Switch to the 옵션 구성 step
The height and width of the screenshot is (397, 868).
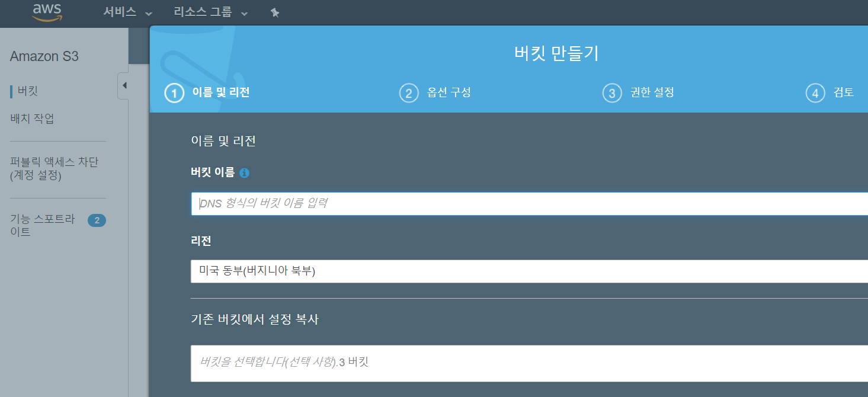[x=449, y=92]
